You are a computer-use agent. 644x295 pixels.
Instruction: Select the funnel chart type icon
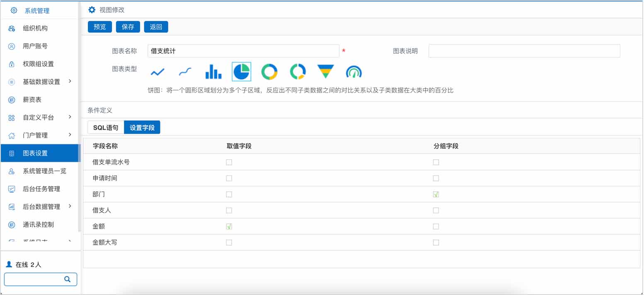(326, 71)
